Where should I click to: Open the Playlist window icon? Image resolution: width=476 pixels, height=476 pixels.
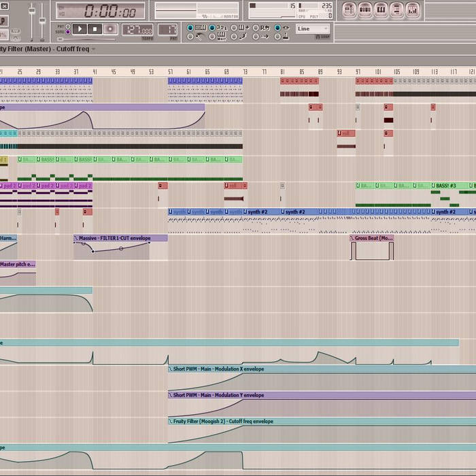(x=349, y=10)
